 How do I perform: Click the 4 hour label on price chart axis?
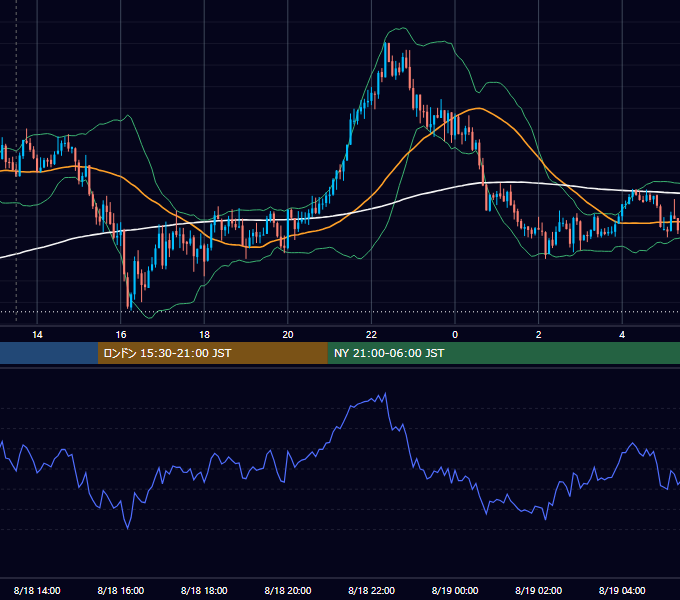click(x=622, y=335)
